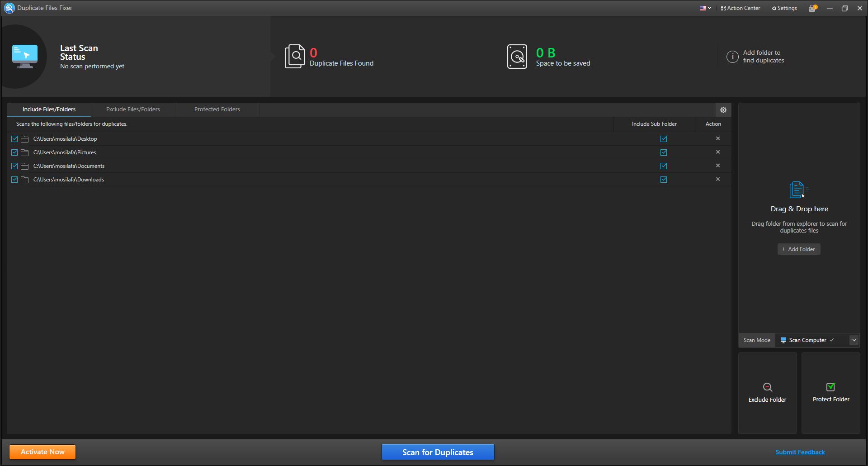The image size is (868, 466).
Task: Click the Scan Mode label
Action: click(757, 340)
